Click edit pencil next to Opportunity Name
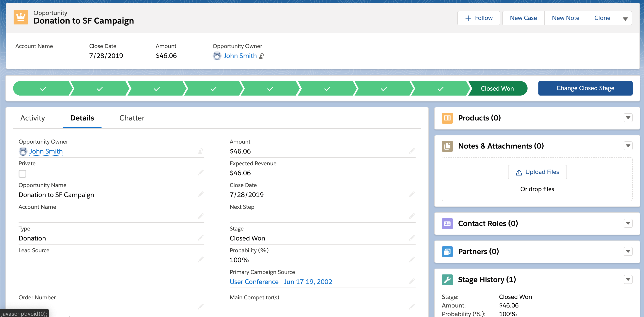The image size is (644, 317). [201, 194]
